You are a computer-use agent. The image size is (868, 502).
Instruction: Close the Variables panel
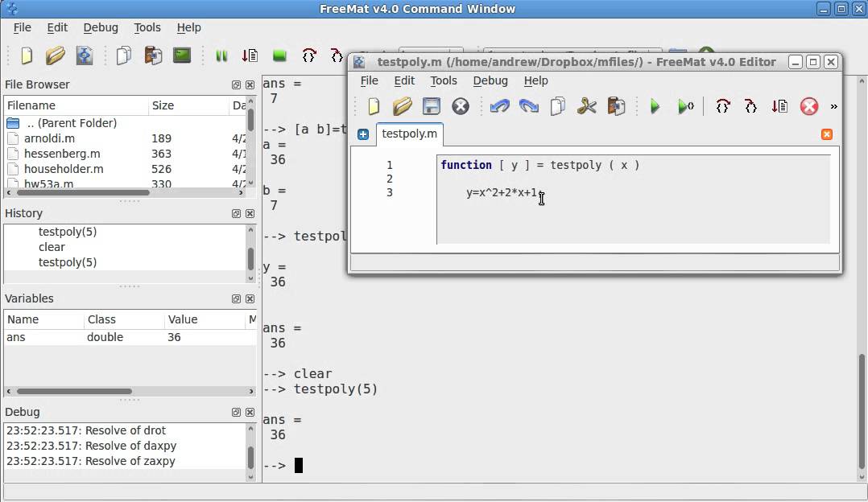250,298
